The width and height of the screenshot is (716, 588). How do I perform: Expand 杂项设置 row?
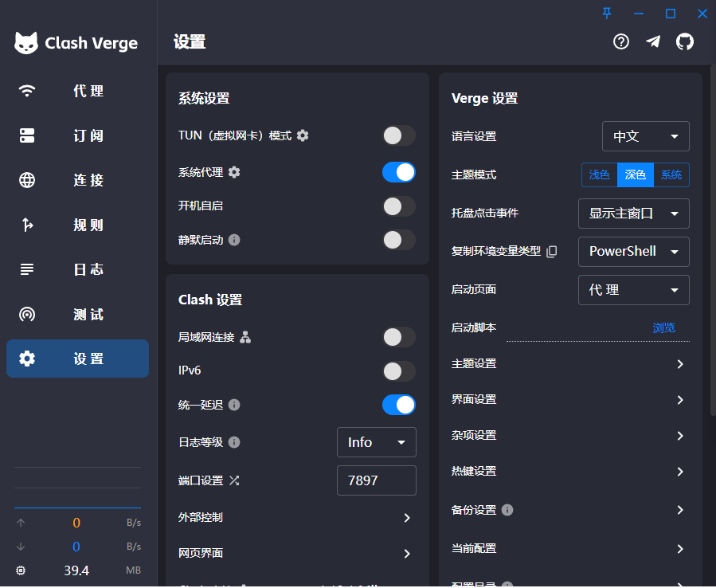pos(570,437)
